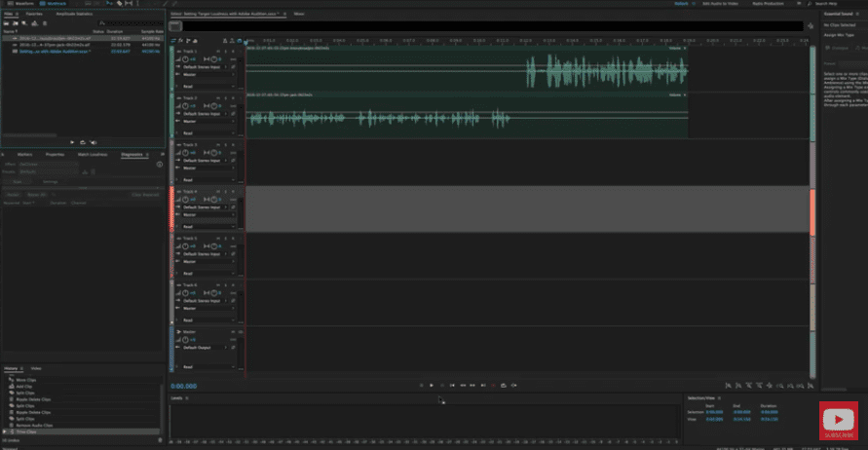
Task: Switch to the Mixer tab
Action: point(299,14)
